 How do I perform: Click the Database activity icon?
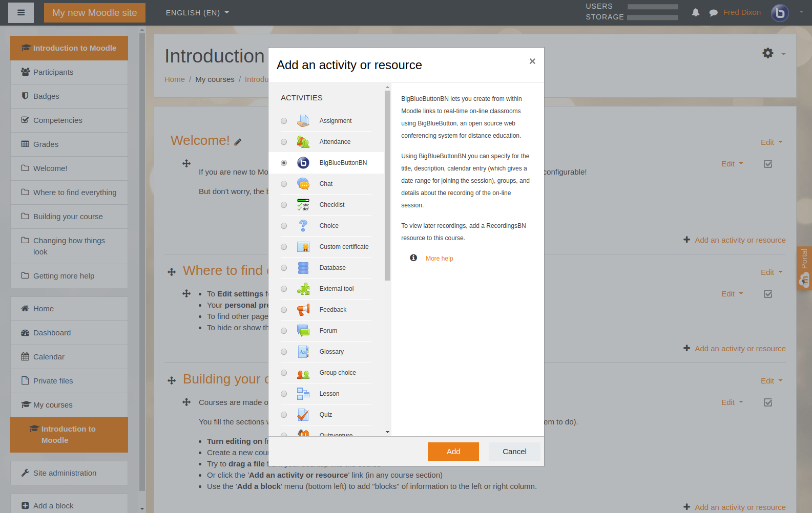pos(303,268)
